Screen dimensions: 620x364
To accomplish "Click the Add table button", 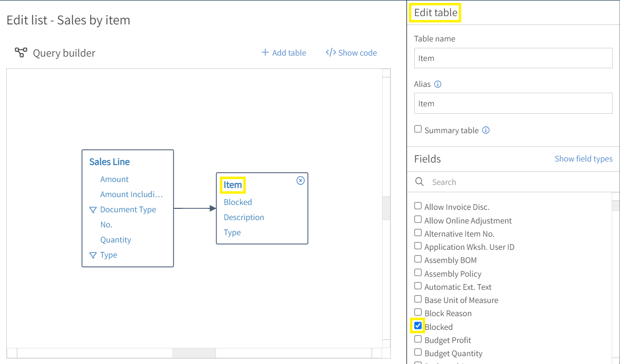I will (x=289, y=52).
